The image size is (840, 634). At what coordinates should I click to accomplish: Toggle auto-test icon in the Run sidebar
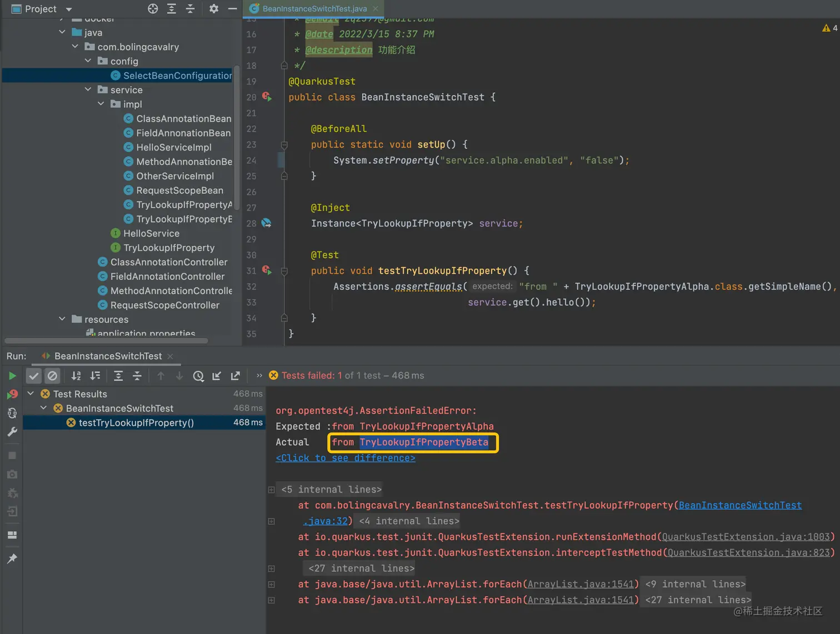12,413
